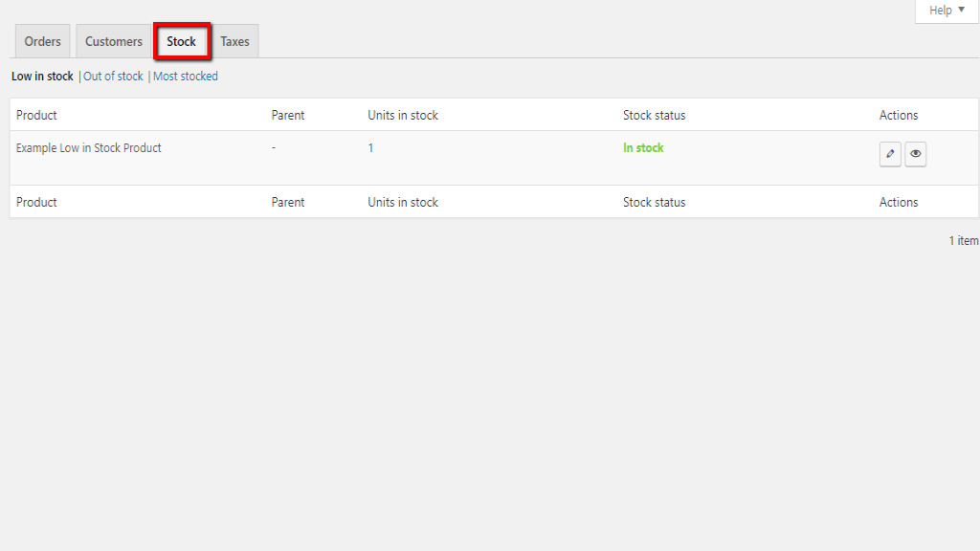
Task: Click the top Actions column header
Action: [899, 116]
